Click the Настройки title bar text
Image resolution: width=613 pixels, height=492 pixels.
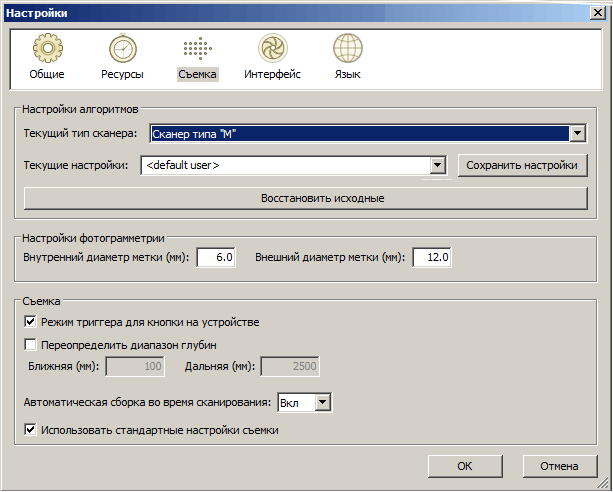pyautogui.click(x=37, y=13)
